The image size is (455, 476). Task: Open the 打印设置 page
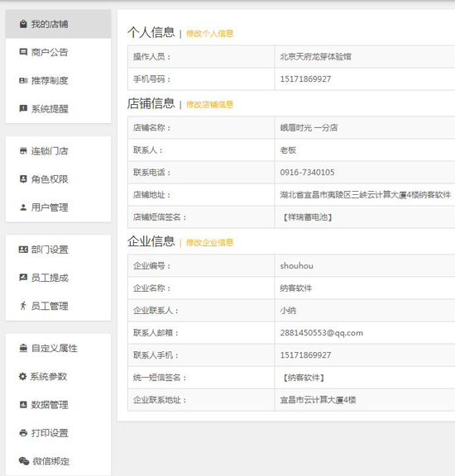click(x=59, y=433)
